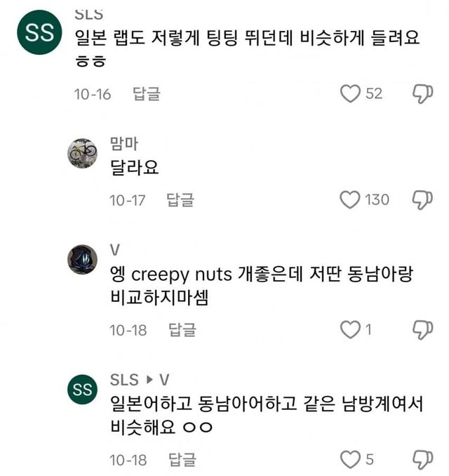Open 맘마's bicycle profile picture

click(x=83, y=152)
